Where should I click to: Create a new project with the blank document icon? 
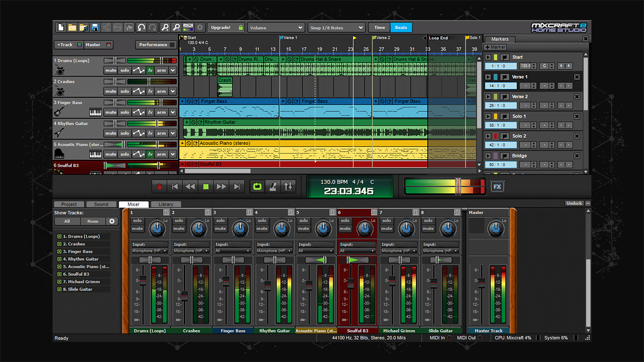61,27
